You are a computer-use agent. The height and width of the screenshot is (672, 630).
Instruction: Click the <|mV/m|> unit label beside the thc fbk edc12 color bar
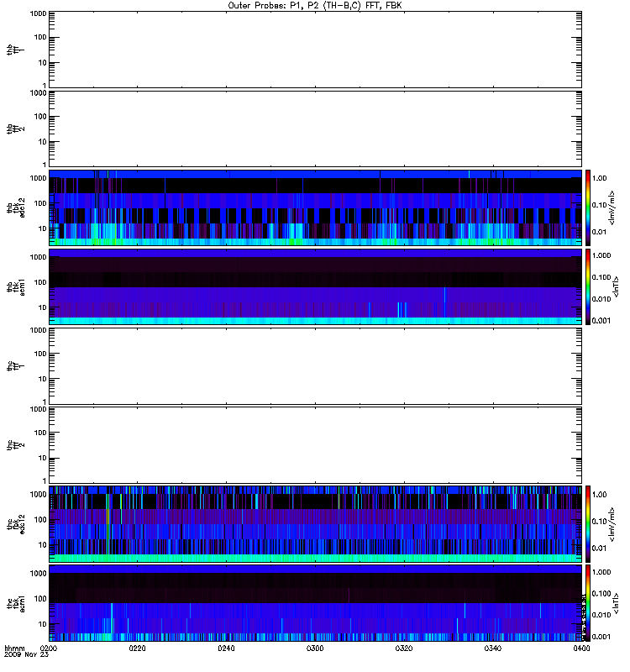coord(612,523)
